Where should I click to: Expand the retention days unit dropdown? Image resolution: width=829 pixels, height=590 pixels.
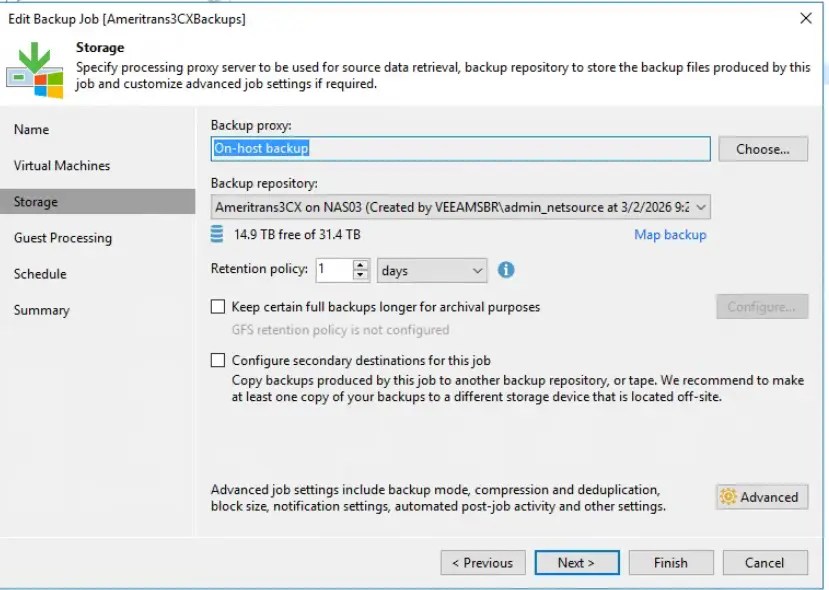click(432, 271)
